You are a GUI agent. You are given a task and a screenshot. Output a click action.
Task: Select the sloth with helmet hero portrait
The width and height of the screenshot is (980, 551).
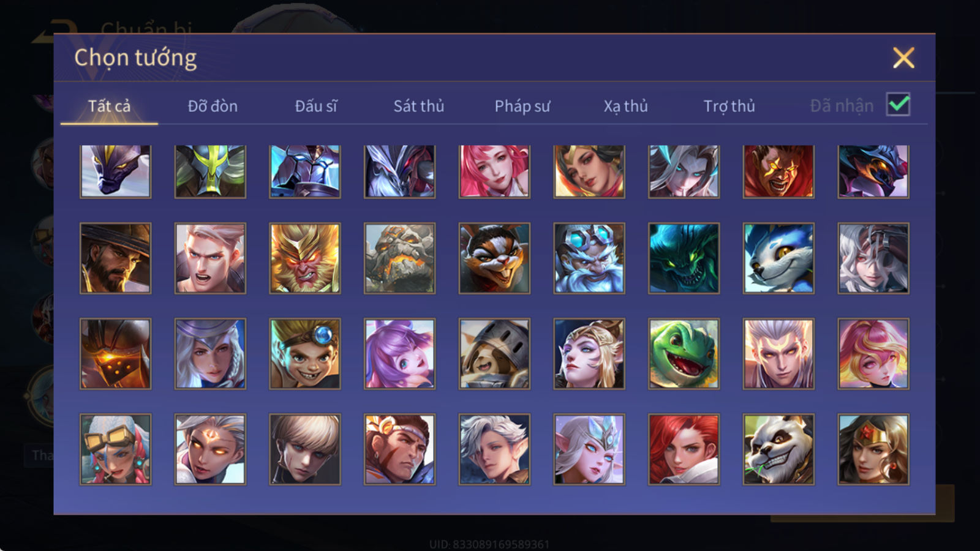pyautogui.click(x=494, y=354)
